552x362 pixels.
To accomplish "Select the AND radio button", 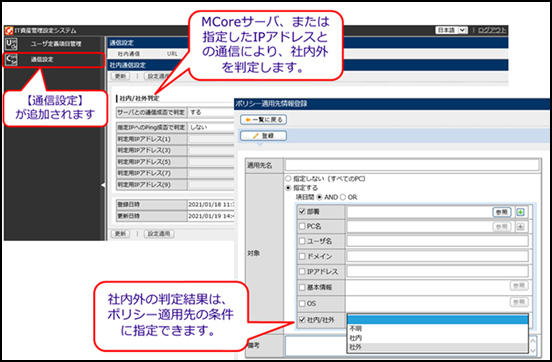I will tap(320, 197).
